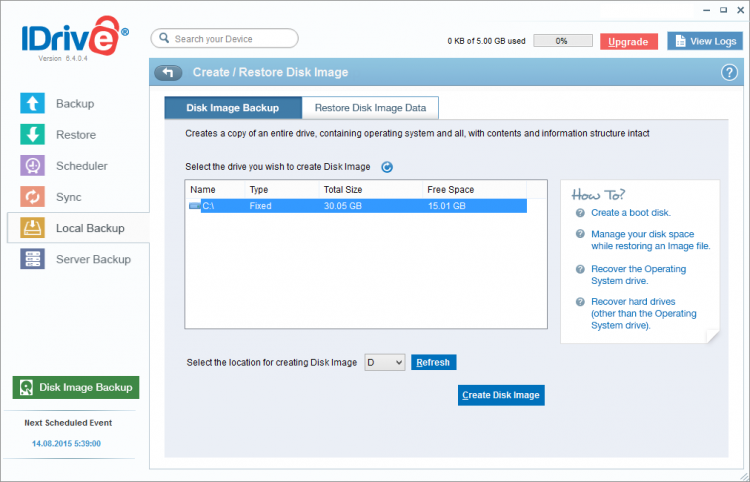The image size is (750, 482).
Task: Click the back arrow in the header
Action: click(168, 72)
